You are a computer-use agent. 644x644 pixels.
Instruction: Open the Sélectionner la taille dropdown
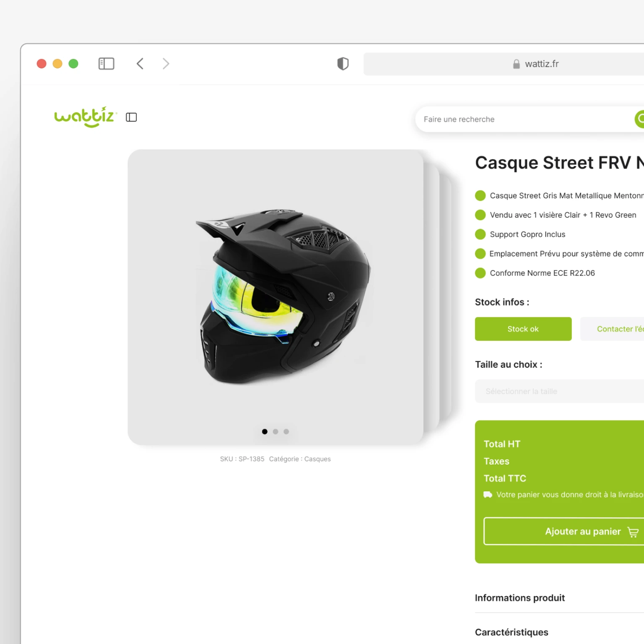pos(559,391)
